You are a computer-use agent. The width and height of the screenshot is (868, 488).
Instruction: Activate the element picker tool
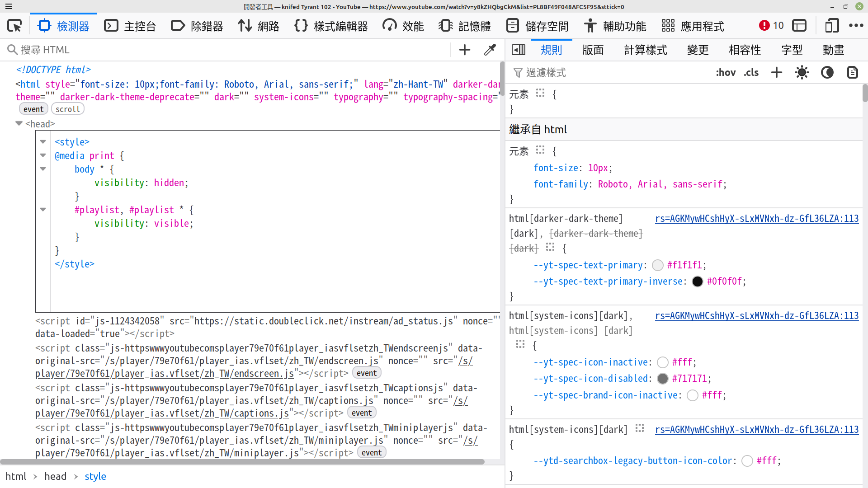14,26
